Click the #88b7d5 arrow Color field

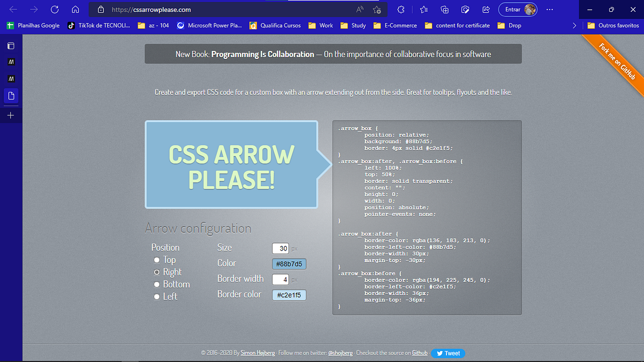289,263
